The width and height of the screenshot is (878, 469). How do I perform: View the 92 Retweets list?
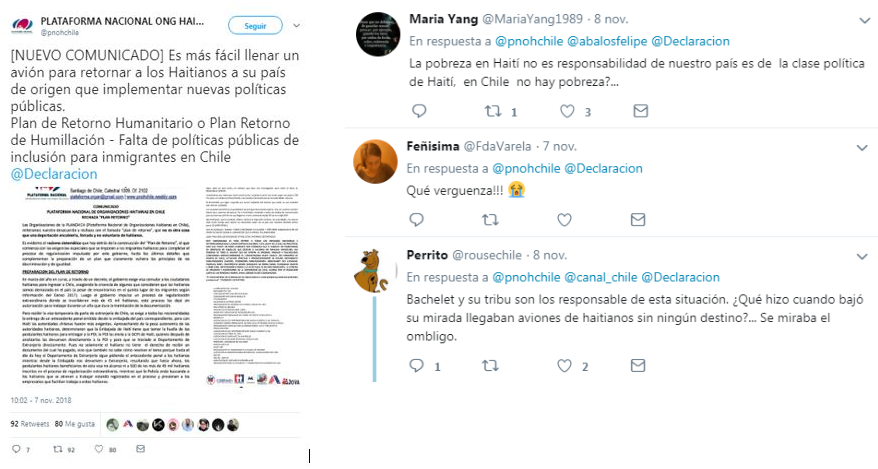(30, 424)
